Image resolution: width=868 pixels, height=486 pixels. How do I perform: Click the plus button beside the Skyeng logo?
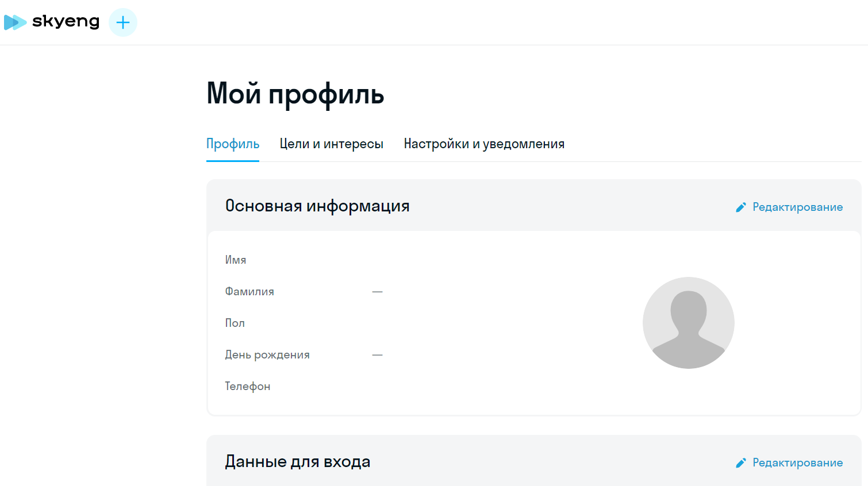(x=123, y=22)
